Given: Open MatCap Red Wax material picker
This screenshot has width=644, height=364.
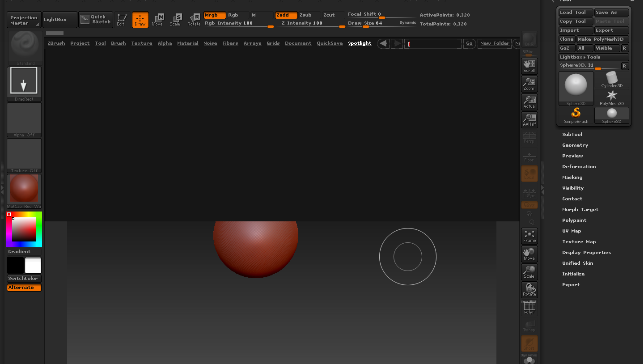Looking at the screenshot, I should point(24,191).
